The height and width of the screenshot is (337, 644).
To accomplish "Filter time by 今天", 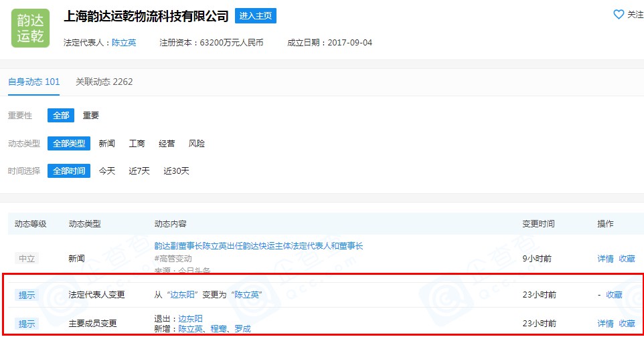I will pos(107,171).
